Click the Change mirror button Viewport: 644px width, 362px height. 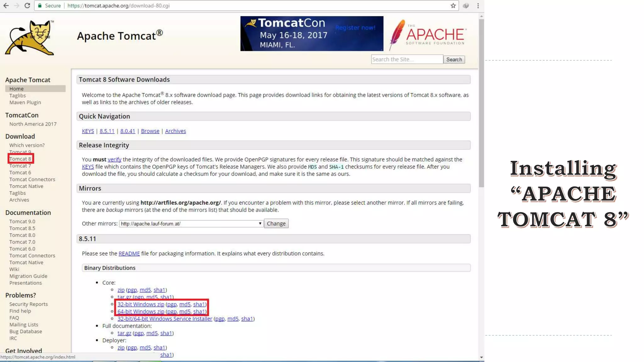(276, 224)
